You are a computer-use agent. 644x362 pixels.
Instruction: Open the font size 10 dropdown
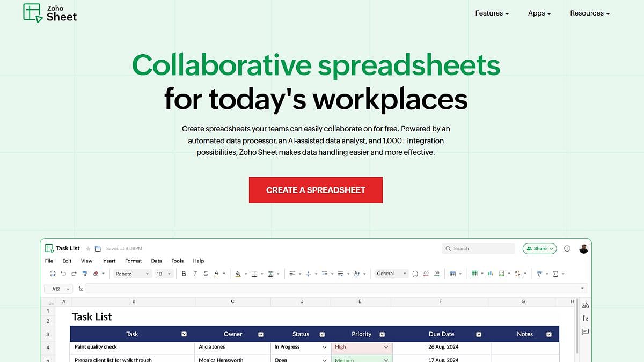click(x=164, y=274)
